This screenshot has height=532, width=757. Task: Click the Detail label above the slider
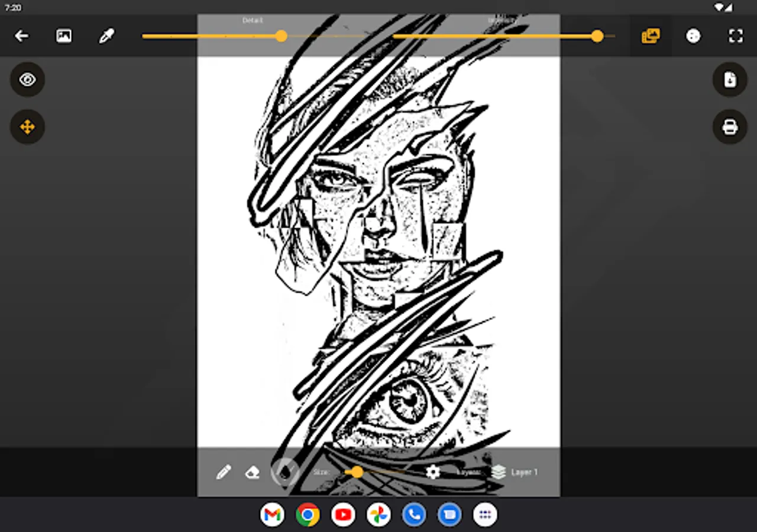(253, 20)
